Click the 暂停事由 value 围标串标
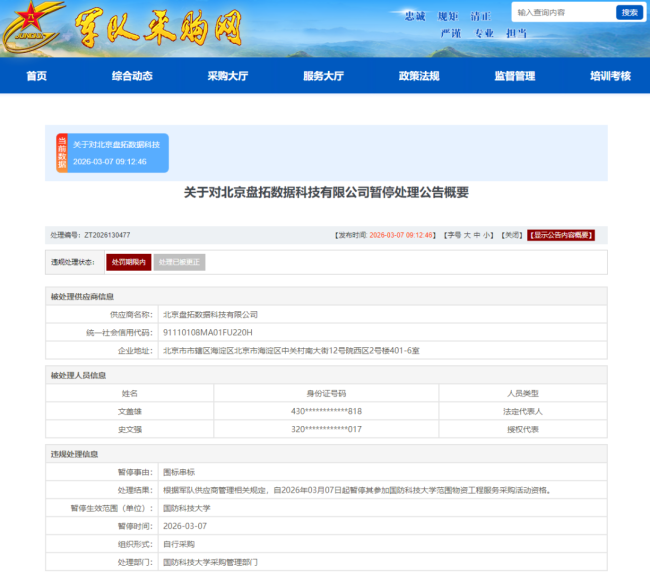 tap(179, 472)
